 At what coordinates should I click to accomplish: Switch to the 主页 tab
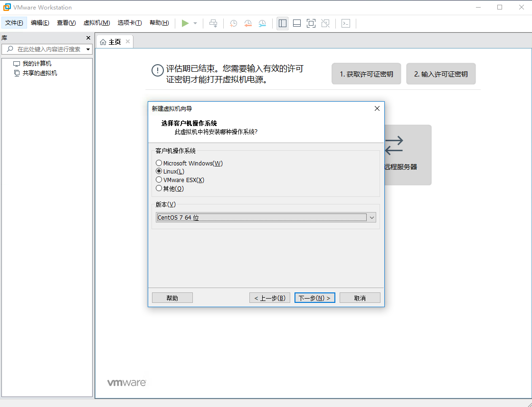pyautogui.click(x=114, y=42)
